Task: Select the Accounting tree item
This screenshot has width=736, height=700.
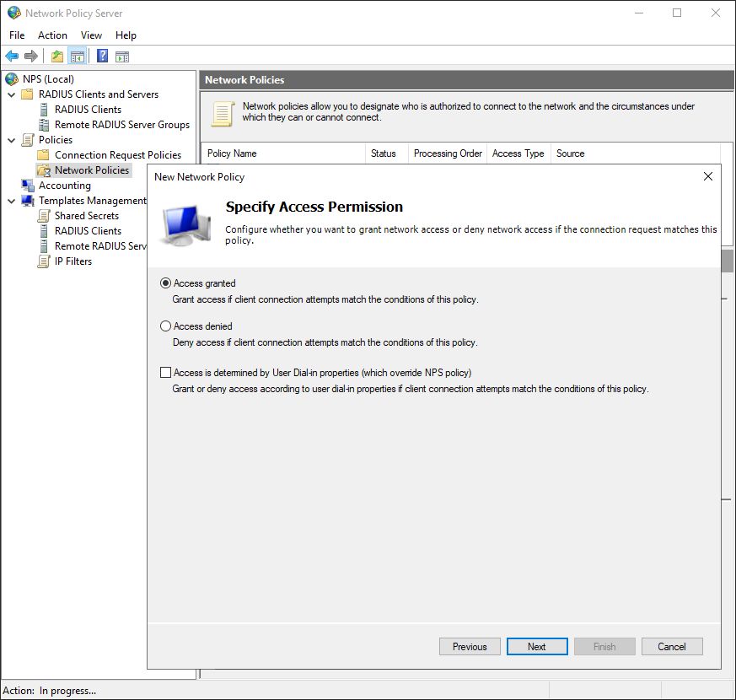Action: pos(65,186)
